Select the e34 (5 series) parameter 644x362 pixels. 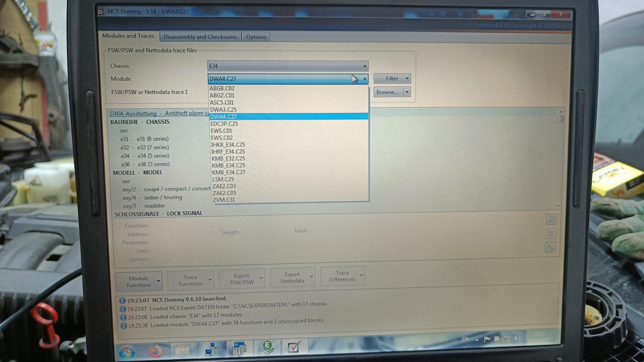click(x=145, y=156)
